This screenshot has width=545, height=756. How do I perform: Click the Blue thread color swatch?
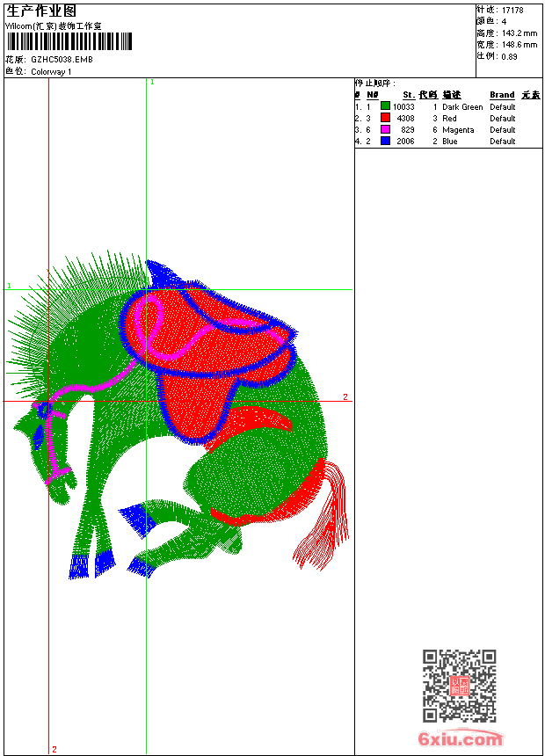click(385, 141)
